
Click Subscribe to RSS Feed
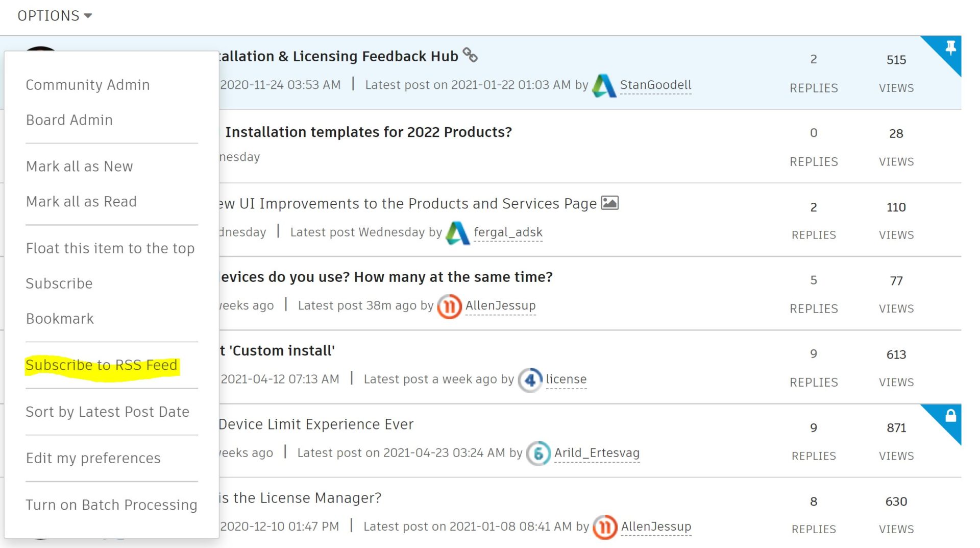click(x=102, y=365)
